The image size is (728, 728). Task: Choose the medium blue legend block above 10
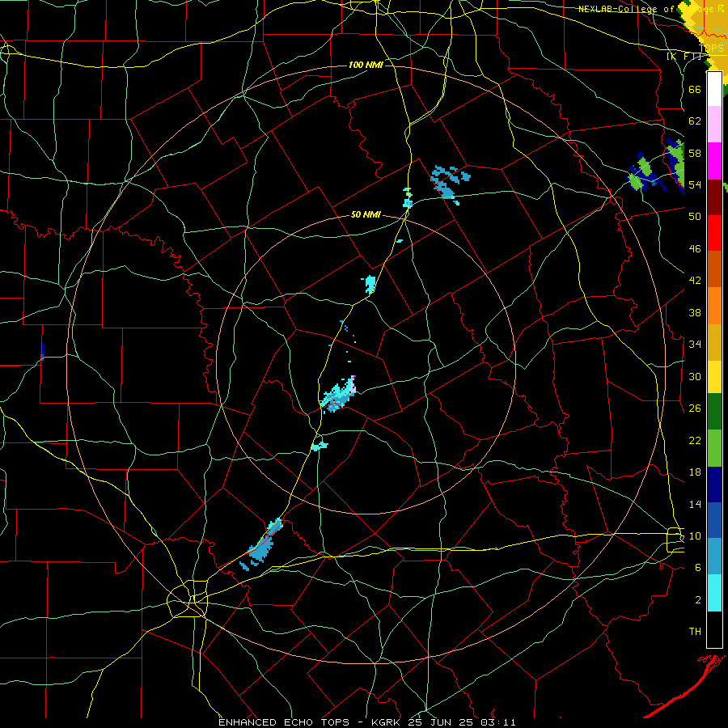tap(714, 520)
